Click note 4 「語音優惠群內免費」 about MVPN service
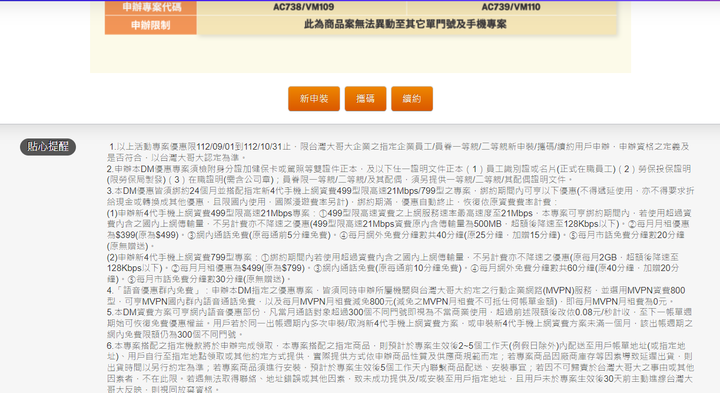This screenshot has width=720, height=393. tap(396, 296)
